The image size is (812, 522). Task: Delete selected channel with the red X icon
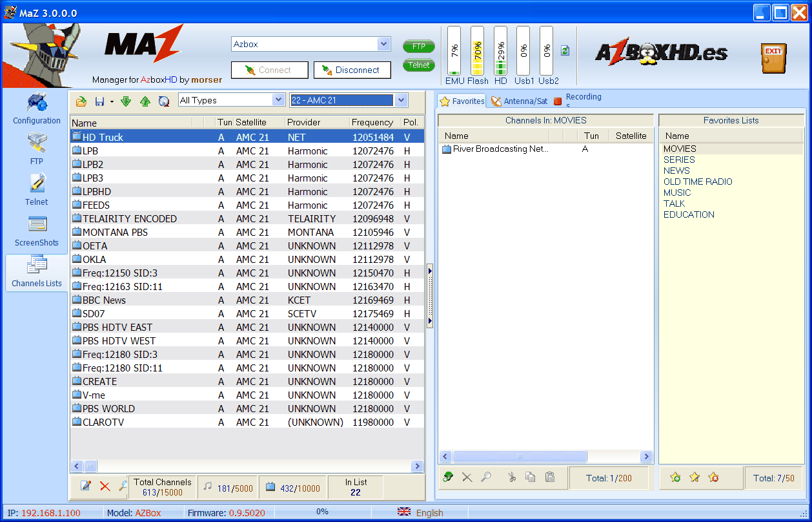pos(105,486)
